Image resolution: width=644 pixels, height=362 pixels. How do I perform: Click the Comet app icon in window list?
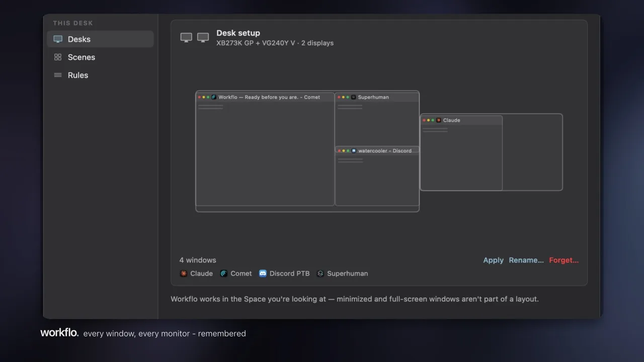click(x=224, y=274)
